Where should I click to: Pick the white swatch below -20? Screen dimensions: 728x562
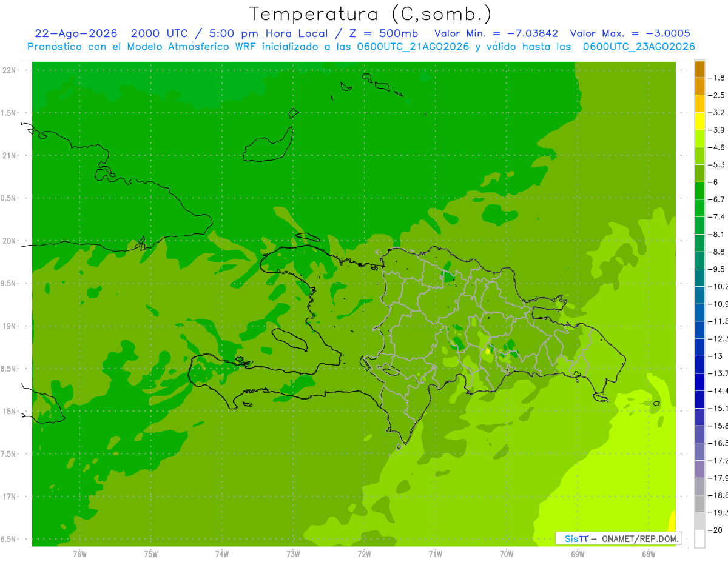point(699,539)
